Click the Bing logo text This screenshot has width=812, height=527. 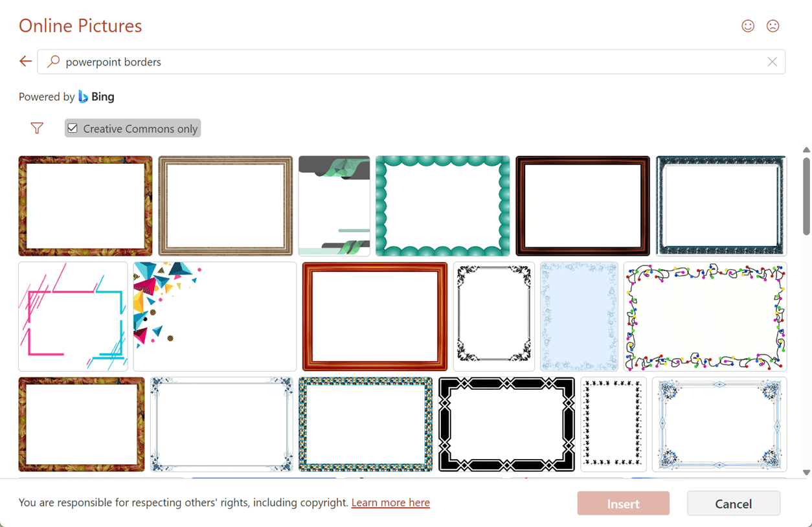[102, 96]
